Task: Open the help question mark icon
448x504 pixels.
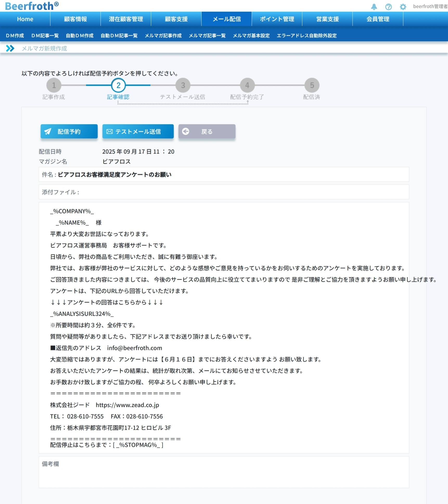Action: click(x=388, y=7)
